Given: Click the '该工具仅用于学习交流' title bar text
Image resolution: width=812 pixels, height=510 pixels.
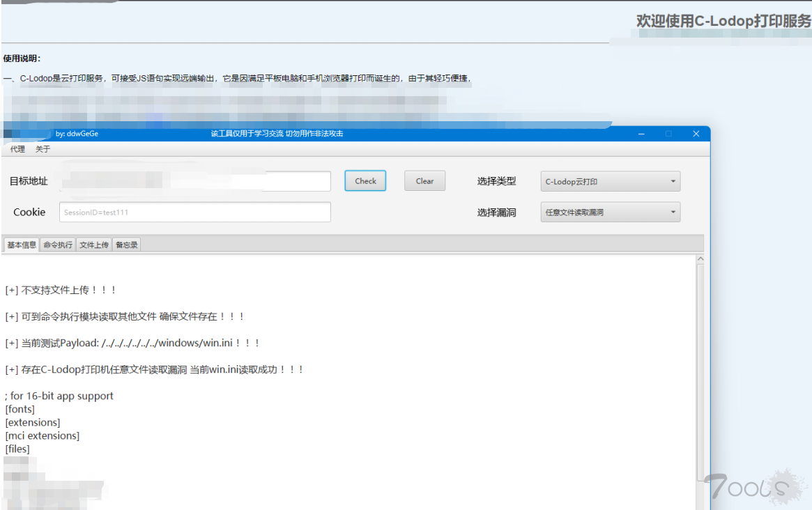Looking at the screenshot, I should (x=277, y=134).
